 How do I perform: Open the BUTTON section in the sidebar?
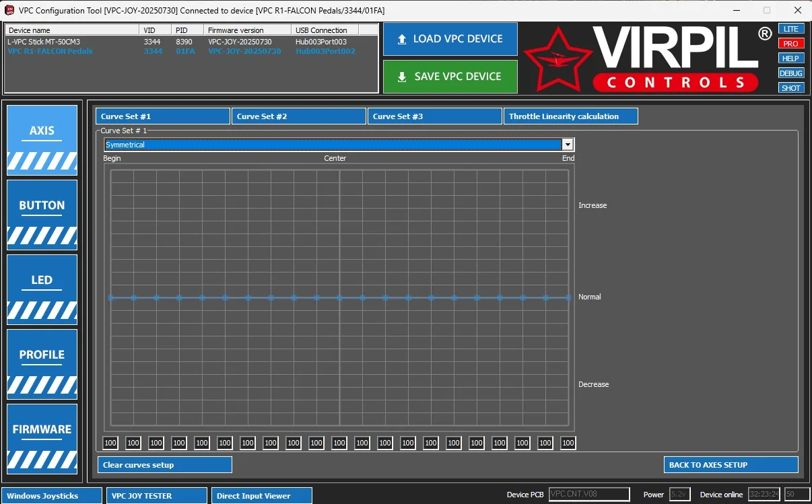pyautogui.click(x=42, y=215)
